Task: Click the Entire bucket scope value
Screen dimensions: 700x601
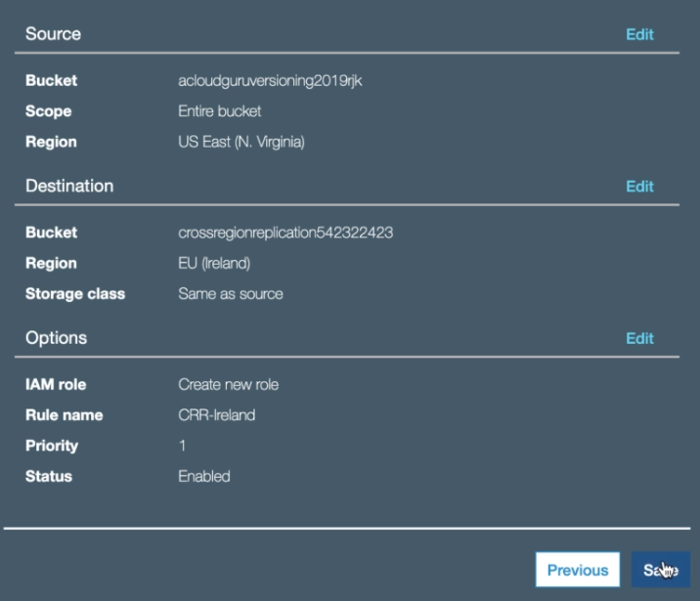Action: pos(219,111)
